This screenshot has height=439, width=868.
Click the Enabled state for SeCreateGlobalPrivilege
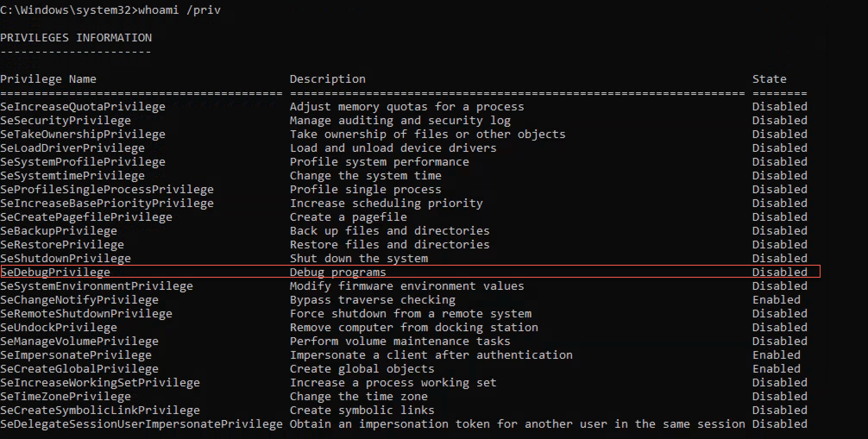(x=776, y=369)
